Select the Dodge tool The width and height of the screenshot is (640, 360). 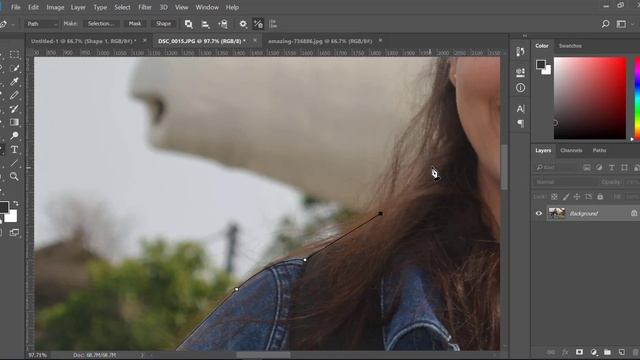[14, 136]
